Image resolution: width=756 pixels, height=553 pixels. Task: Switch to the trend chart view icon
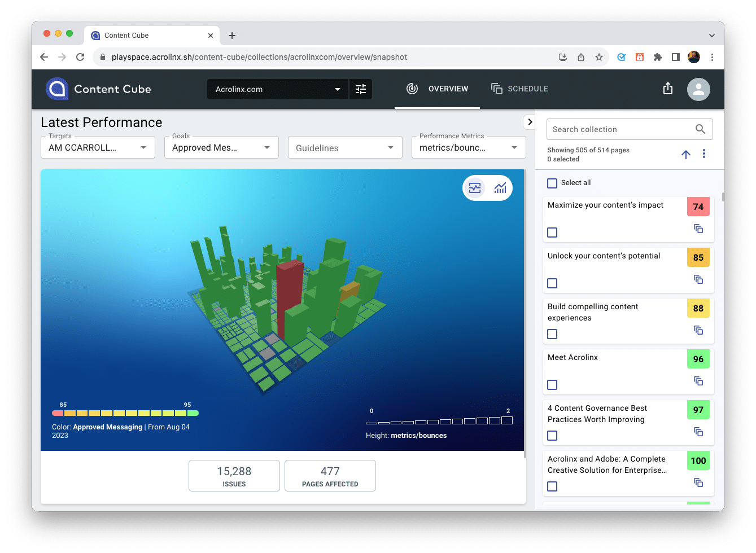point(500,188)
